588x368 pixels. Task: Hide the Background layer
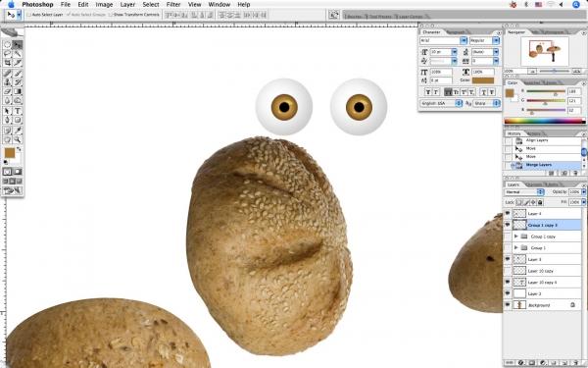pyautogui.click(x=508, y=305)
